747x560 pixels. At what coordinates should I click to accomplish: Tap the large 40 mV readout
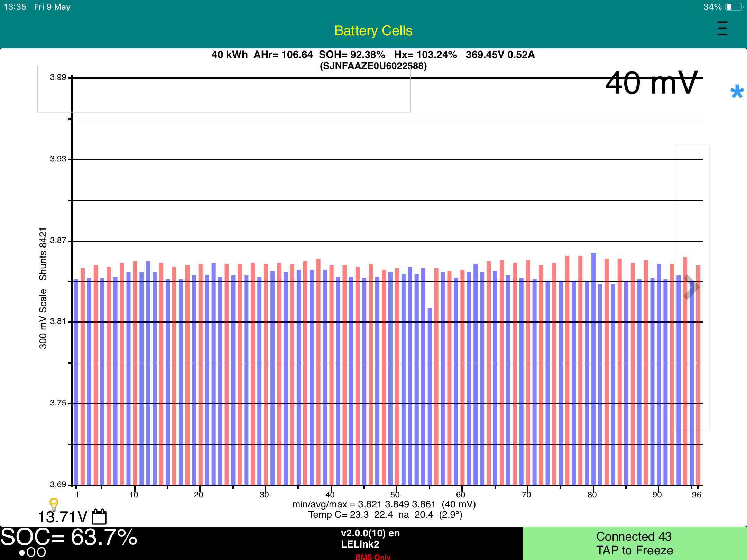click(x=652, y=83)
